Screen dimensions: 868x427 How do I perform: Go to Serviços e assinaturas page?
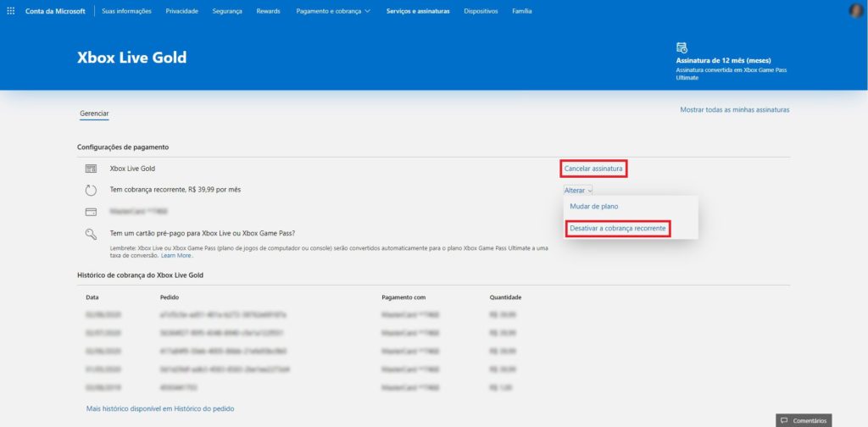click(x=418, y=11)
